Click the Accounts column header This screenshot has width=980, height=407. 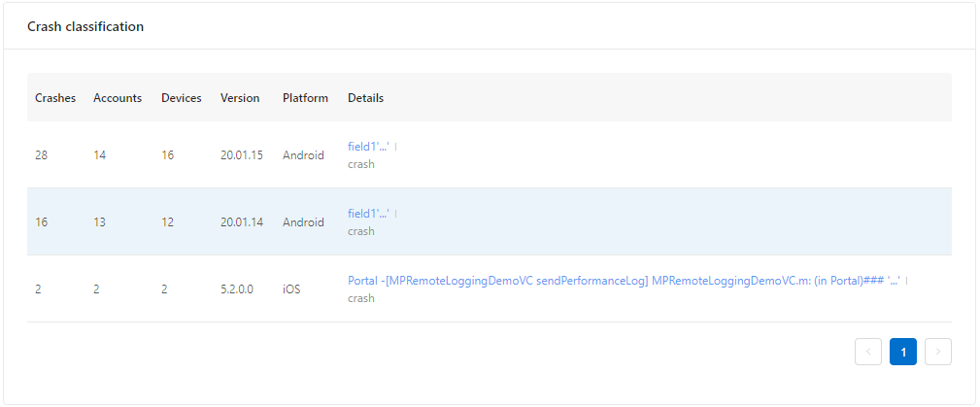point(118,98)
